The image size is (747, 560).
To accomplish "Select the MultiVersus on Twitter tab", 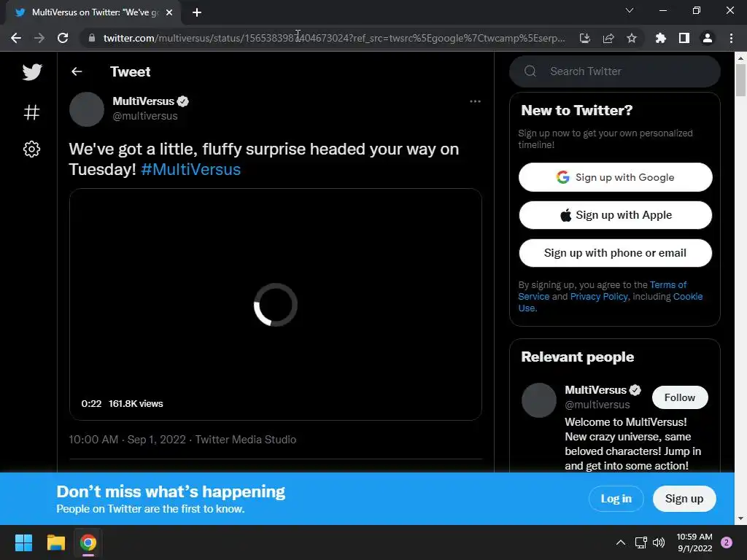I will pos(93,12).
